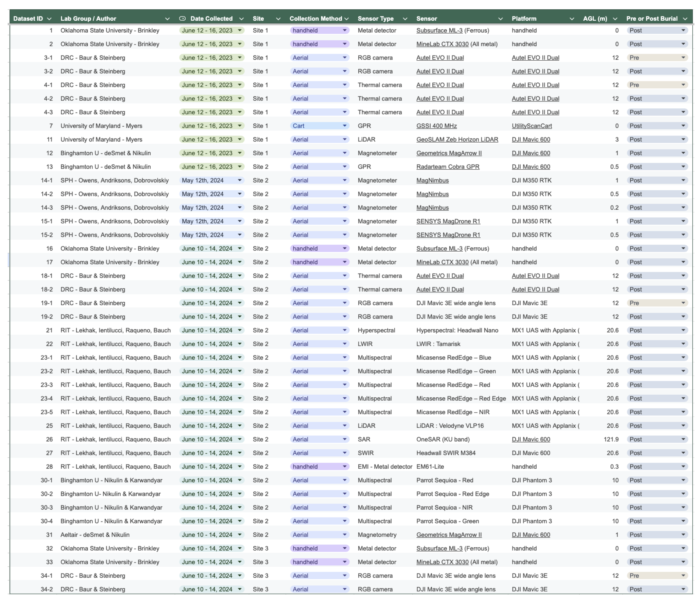Open the AGL (m) column filter arrow

615,19
